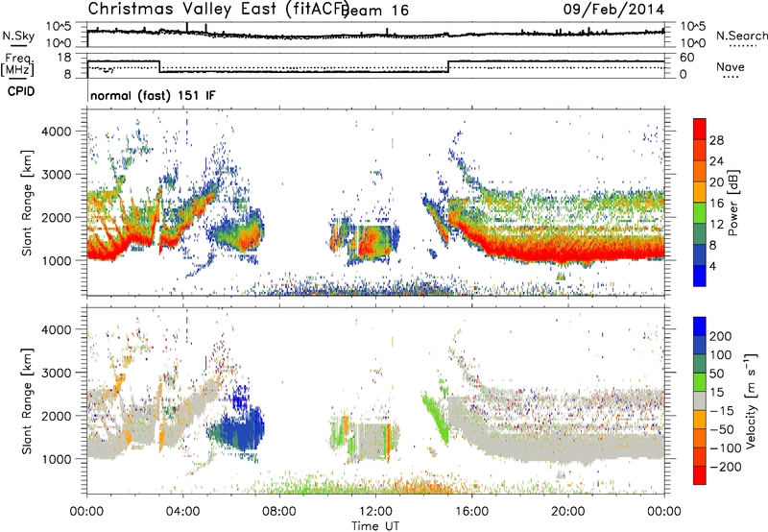Click the '16:00' time axis tick label
The width and height of the screenshot is (768, 532).
[471, 512]
